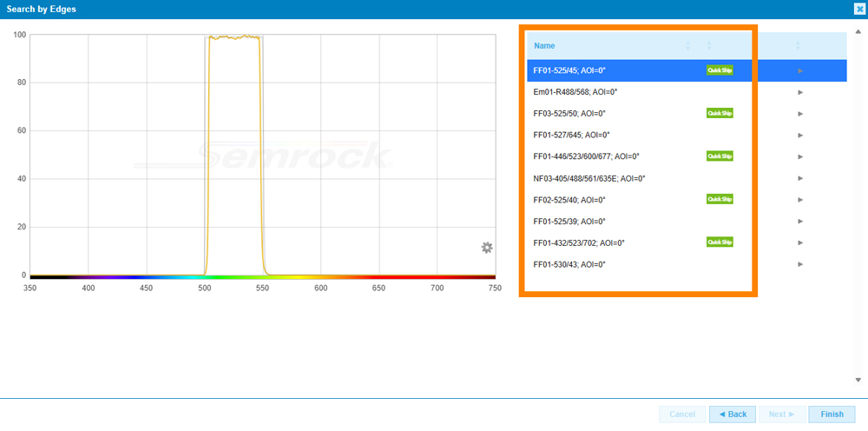
Task: Click Quick Ship badge for FF03-525/50
Action: pyautogui.click(x=720, y=113)
